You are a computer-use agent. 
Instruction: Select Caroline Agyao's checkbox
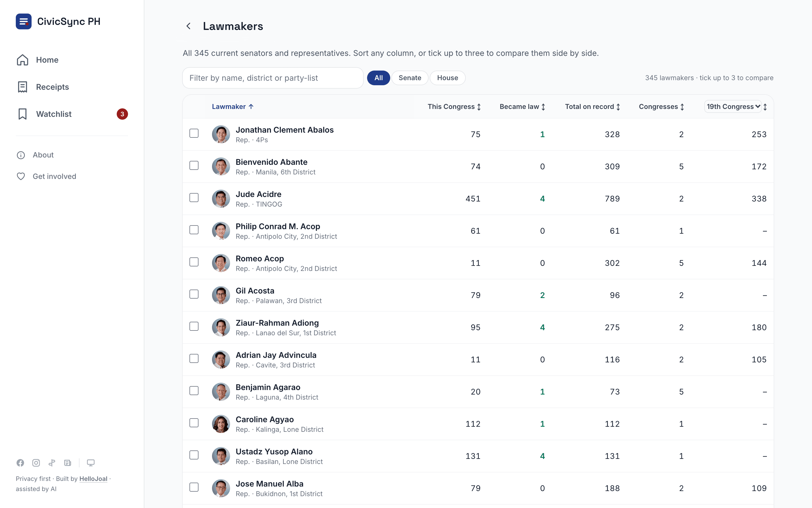[194, 423]
